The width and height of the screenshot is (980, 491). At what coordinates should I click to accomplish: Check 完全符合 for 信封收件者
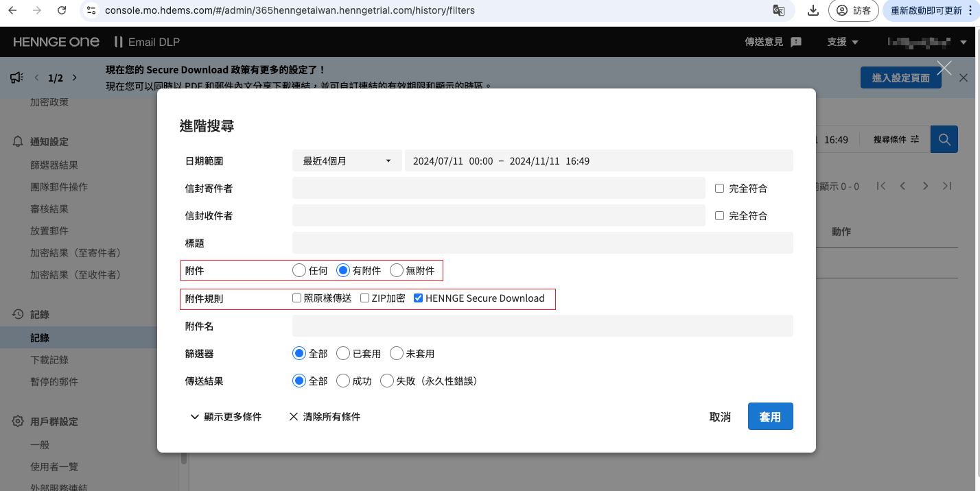pyautogui.click(x=719, y=215)
